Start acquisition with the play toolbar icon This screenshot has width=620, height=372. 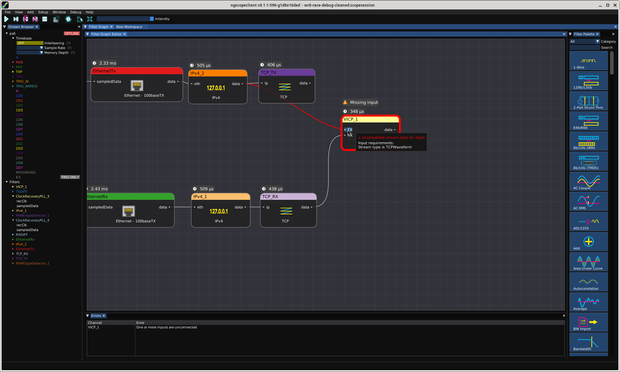pyautogui.click(x=6, y=19)
